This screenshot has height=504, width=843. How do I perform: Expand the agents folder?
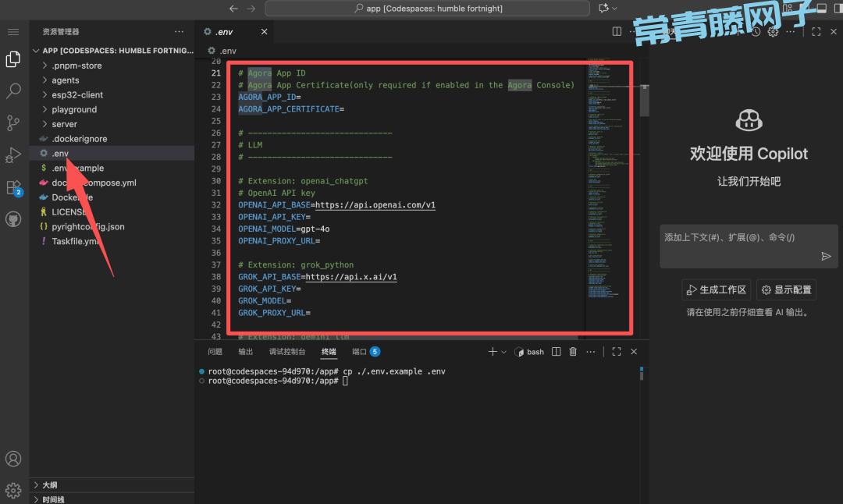coord(112,80)
